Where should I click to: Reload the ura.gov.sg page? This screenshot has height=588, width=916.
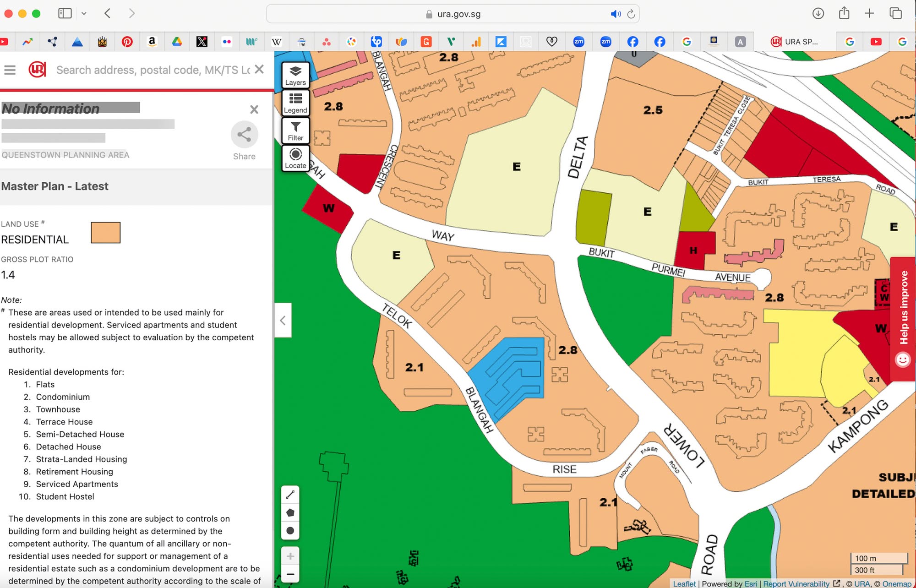point(631,14)
